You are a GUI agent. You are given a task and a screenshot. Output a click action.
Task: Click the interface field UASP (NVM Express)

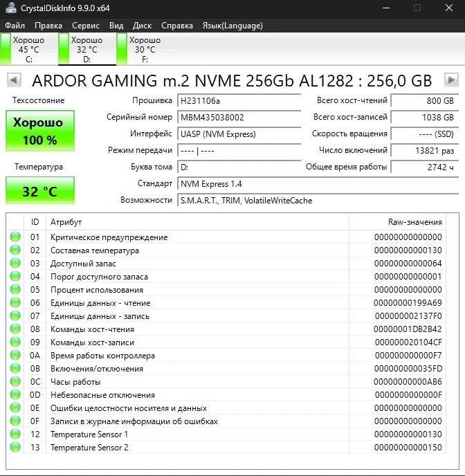[x=239, y=134]
